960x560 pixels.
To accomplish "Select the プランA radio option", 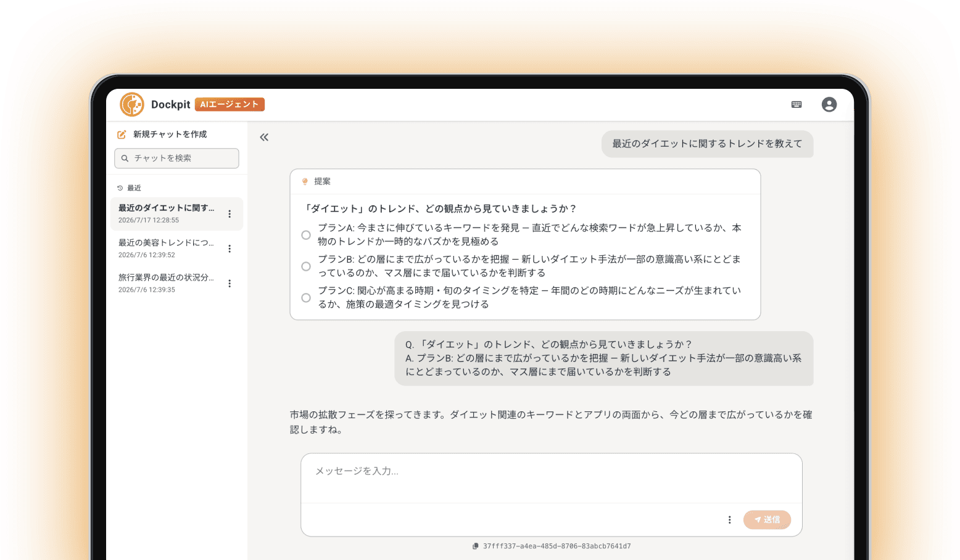I will (x=306, y=235).
